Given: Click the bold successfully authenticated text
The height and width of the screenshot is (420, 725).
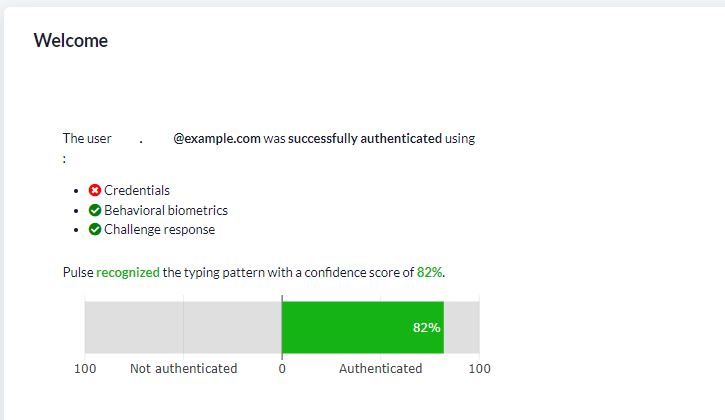Looking at the screenshot, I should click(x=365, y=138).
